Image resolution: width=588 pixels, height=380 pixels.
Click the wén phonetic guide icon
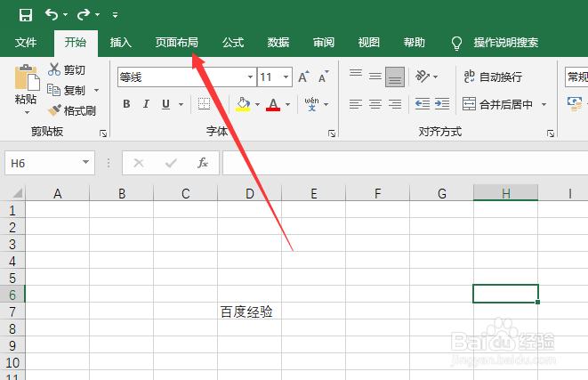click(x=311, y=104)
